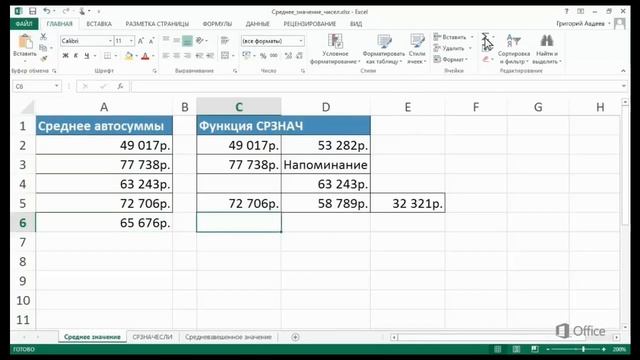Collapse the ribbon with the chevron
This screenshot has width=640, height=360.
pos(623,71)
